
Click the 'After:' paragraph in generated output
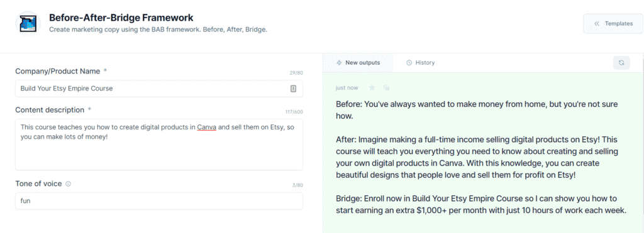[480, 157]
